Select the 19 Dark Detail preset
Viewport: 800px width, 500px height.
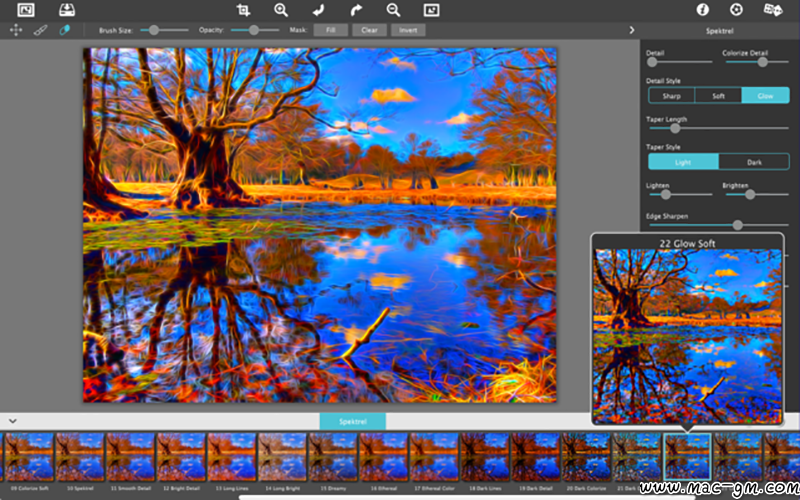[535, 457]
